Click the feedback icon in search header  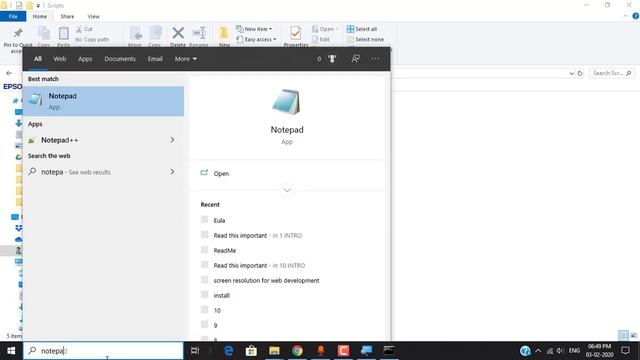(x=356, y=59)
